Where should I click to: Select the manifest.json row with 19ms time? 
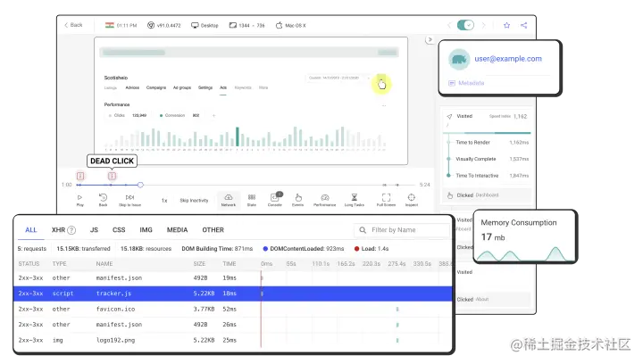pos(233,278)
